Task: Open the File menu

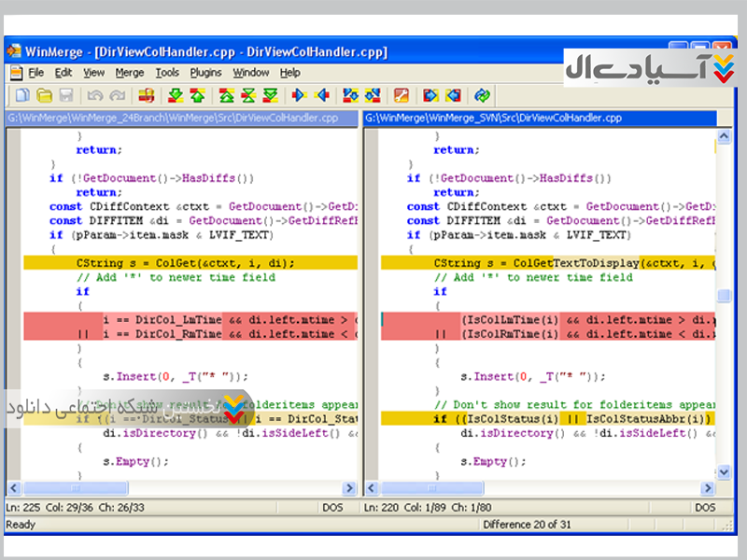Action: [x=35, y=73]
